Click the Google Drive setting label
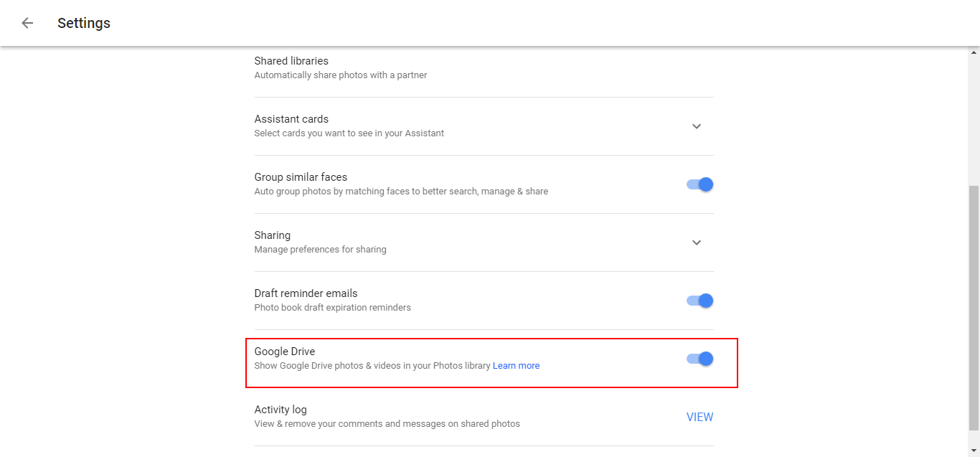 pyautogui.click(x=285, y=352)
